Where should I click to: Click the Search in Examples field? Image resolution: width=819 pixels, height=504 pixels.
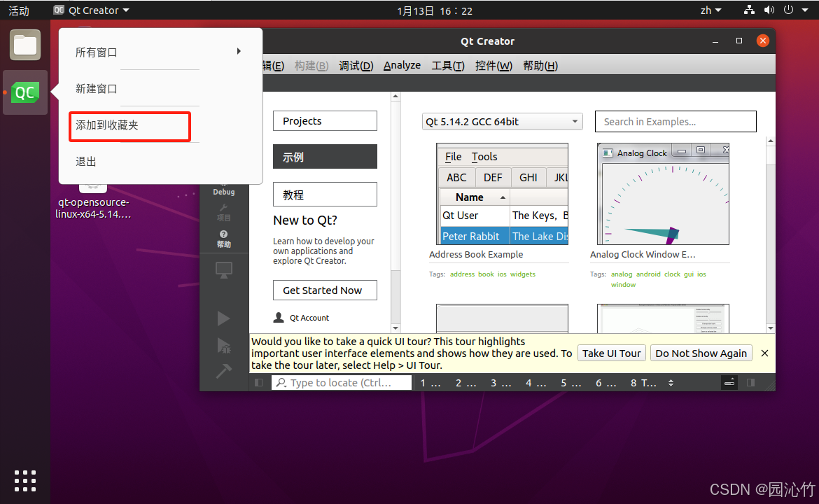[675, 122]
